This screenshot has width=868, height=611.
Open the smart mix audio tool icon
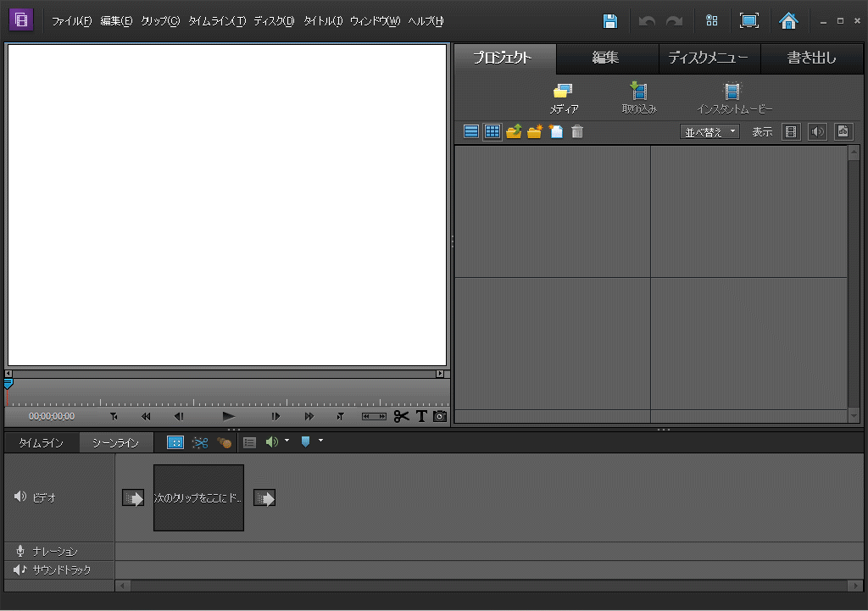click(224, 442)
